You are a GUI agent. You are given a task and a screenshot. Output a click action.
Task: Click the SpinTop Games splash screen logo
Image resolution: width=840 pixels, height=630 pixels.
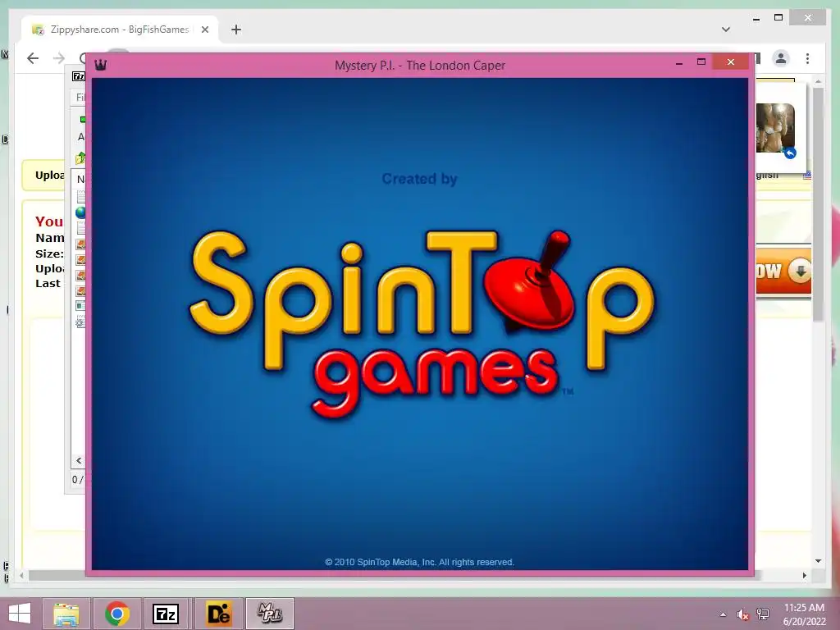pos(422,323)
